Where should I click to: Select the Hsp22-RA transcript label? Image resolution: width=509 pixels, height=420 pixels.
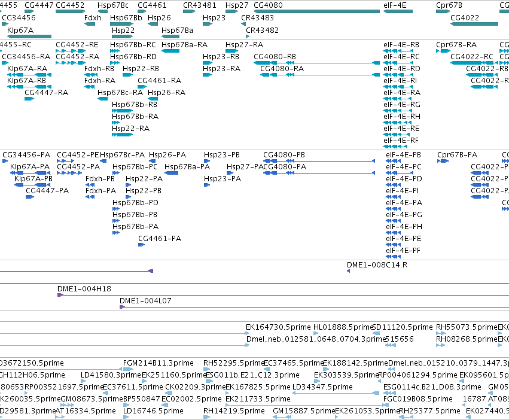130,128
